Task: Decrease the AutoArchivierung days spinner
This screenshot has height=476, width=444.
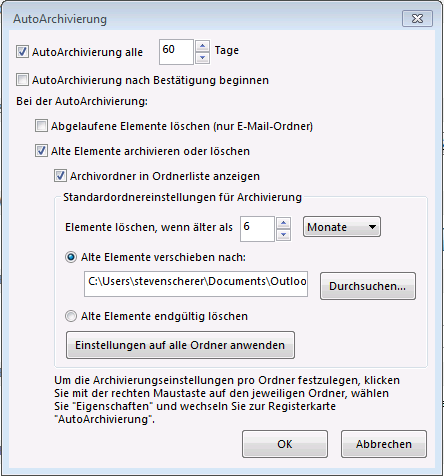Action: tap(202, 58)
